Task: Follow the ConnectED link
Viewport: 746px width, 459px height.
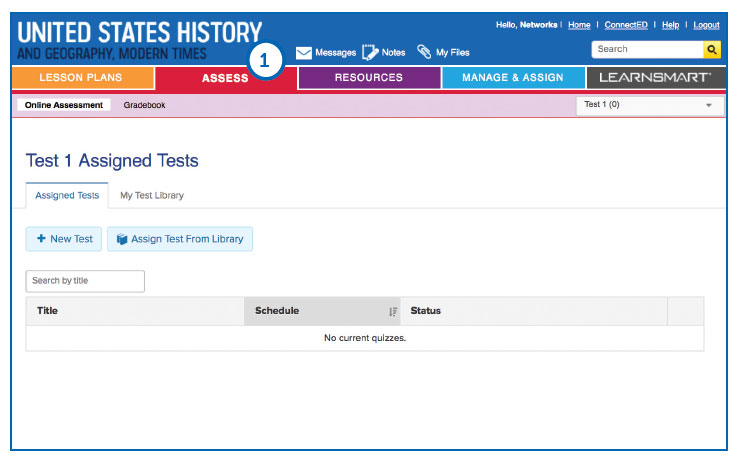Action: click(x=626, y=25)
